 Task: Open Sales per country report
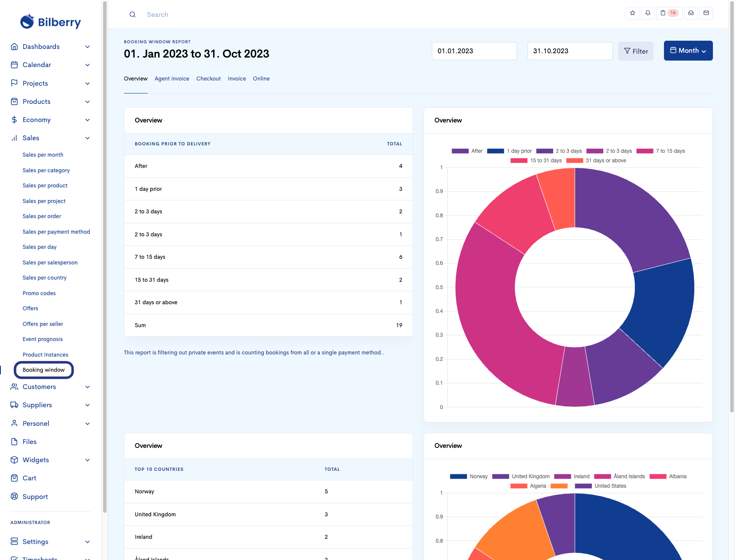(x=45, y=278)
